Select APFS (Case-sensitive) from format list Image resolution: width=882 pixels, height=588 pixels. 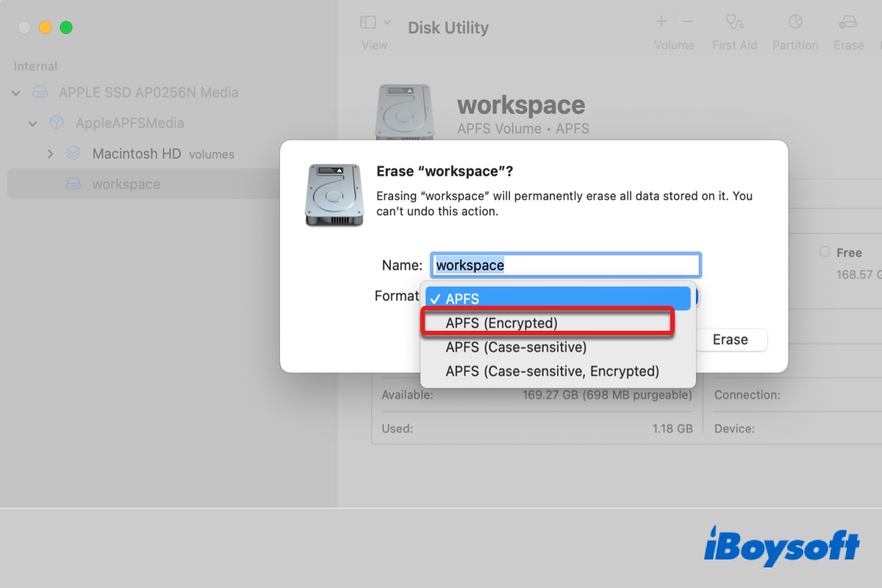(516, 347)
